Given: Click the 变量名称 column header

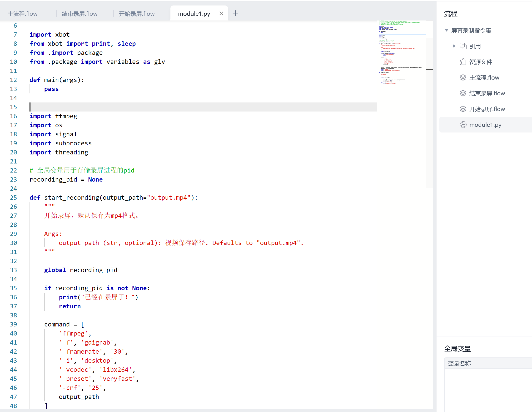Looking at the screenshot, I should 459,363.
